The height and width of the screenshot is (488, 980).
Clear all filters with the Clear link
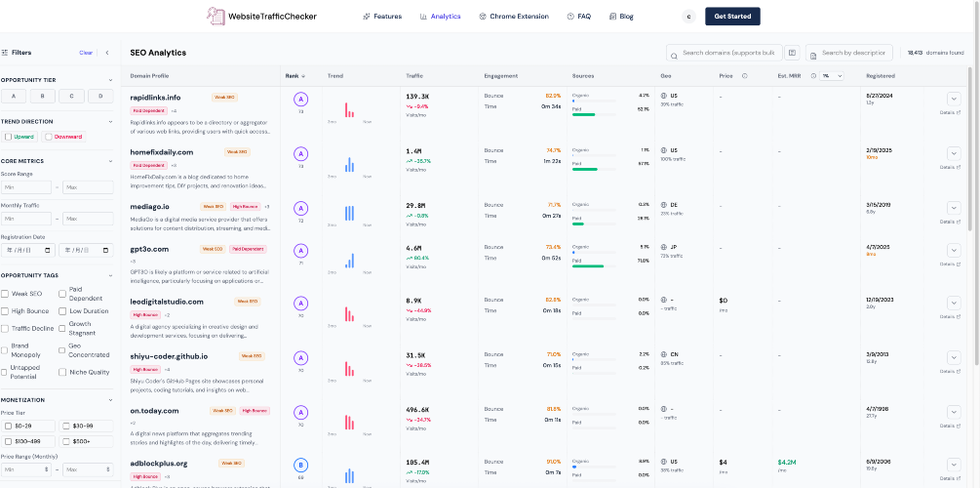pos(86,53)
